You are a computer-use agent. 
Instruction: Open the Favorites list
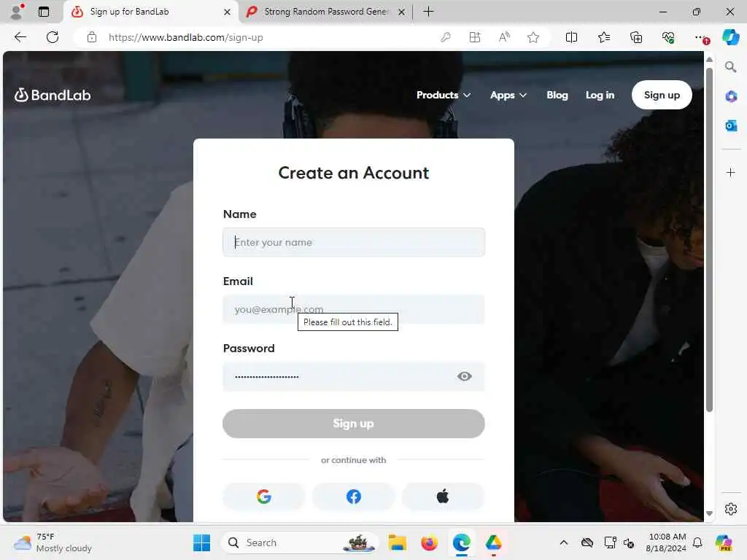(x=603, y=37)
